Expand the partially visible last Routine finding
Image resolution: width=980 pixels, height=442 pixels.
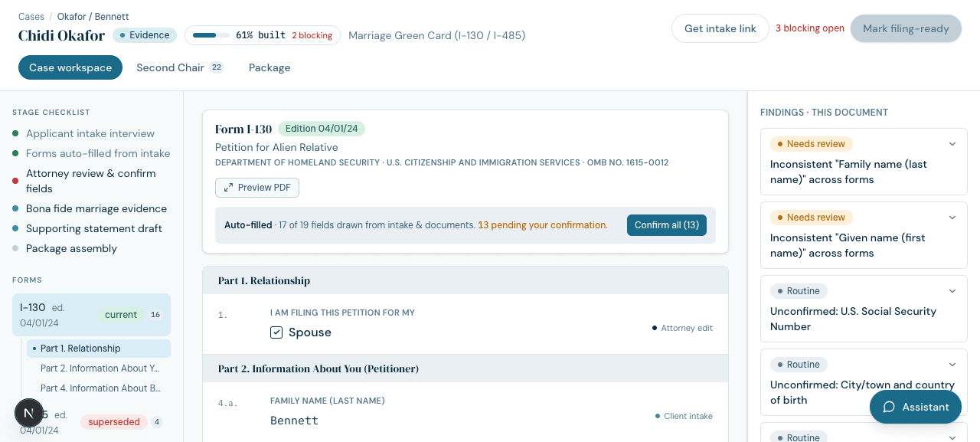tap(952, 437)
